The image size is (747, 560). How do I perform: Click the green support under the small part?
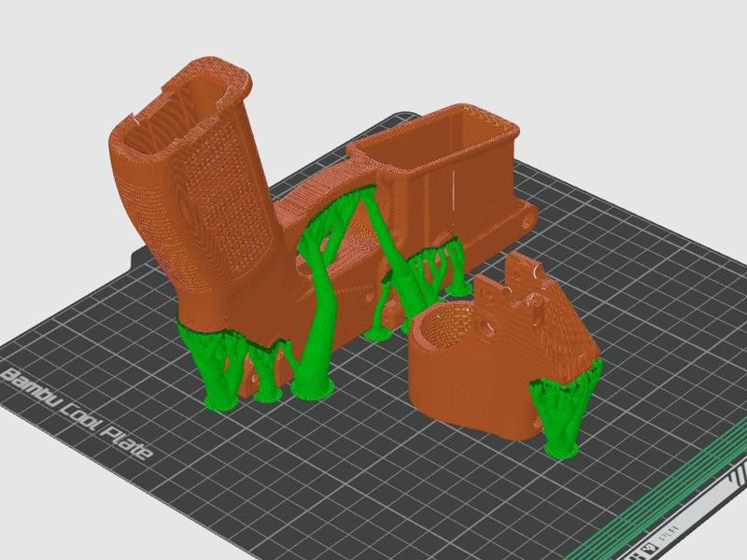pos(565,412)
